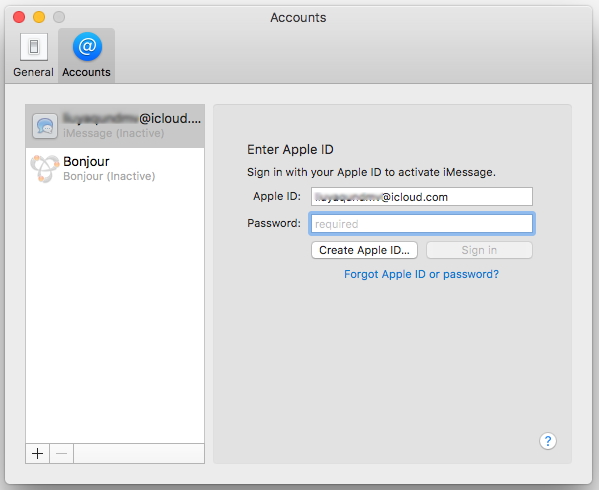The image size is (599, 490).
Task: Click the 'Apple ID:' label
Action: [x=277, y=196]
